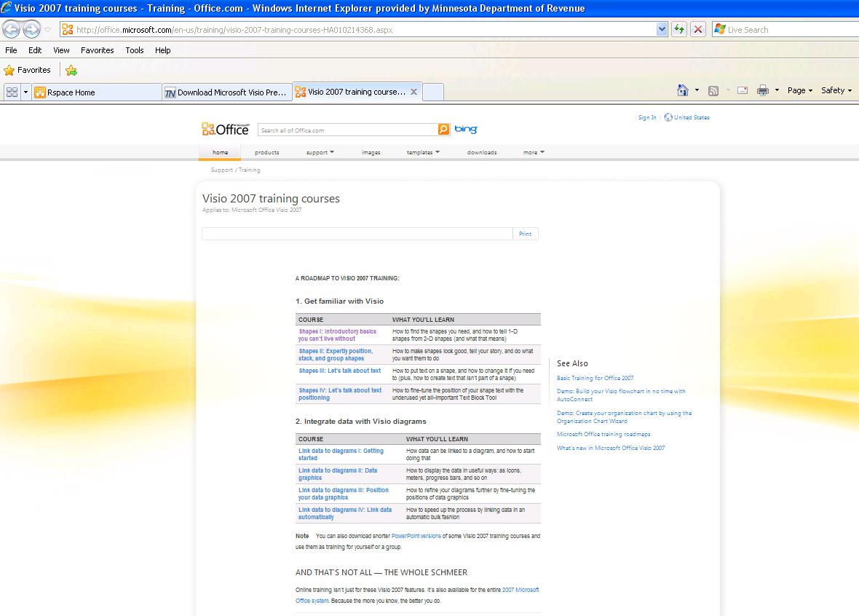
Task: Open Shapes III: Let's talk about text
Action: [x=340, y=371]
